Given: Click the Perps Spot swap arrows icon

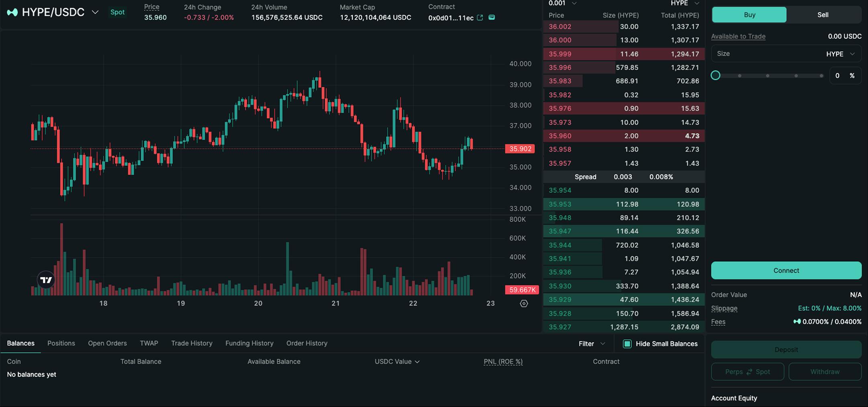Looking at the screenshot, I should tap(749, 372).
